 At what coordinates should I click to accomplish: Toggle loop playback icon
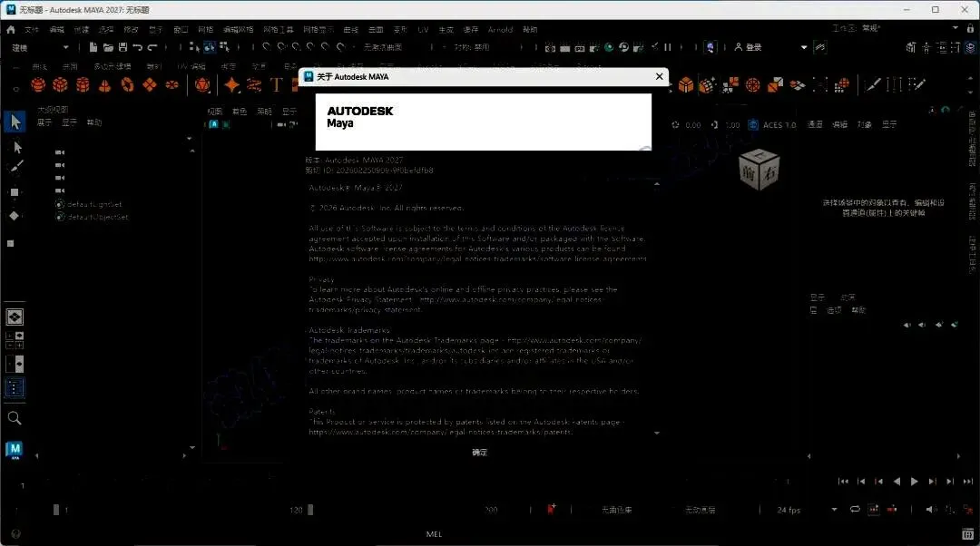pos(855,509)
